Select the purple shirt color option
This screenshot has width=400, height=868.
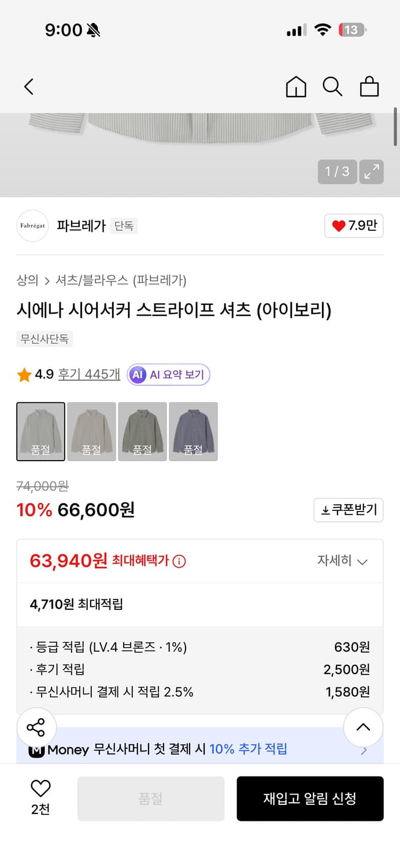point(193,431)
